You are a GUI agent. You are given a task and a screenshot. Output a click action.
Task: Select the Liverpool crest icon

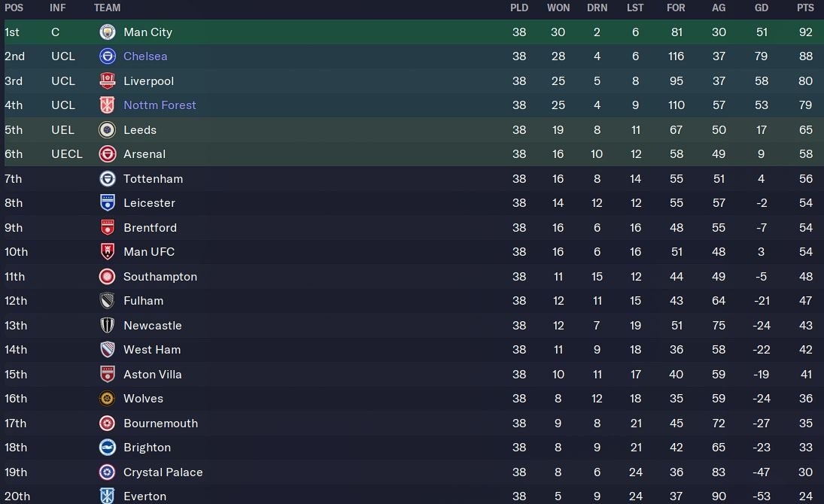[107, 81]
